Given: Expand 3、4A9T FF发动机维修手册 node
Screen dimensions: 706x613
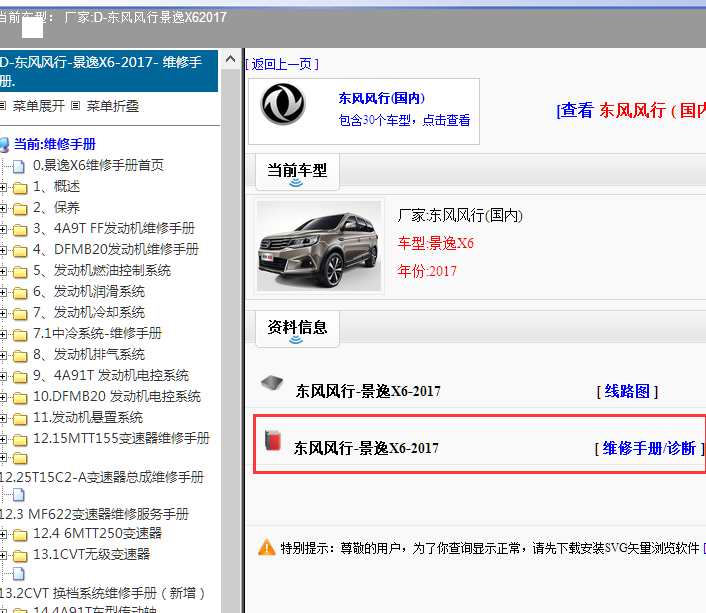Looking at the screenshot, I should coord(3,229).
